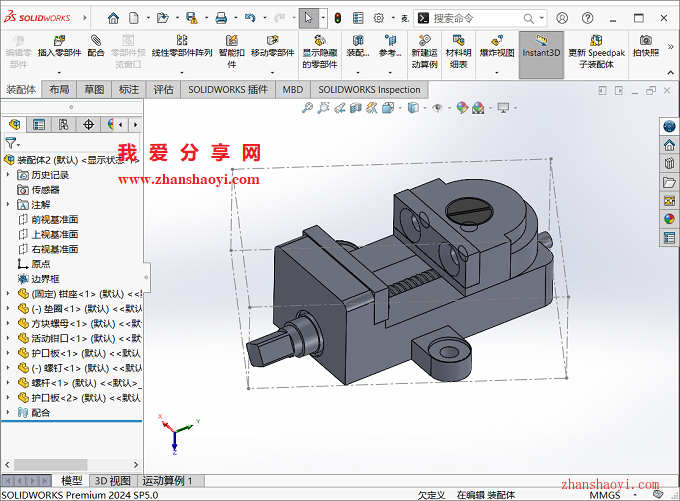Expand the 历史记录 tree node
This screenshot has width=680, height=501.
point(8,175)
